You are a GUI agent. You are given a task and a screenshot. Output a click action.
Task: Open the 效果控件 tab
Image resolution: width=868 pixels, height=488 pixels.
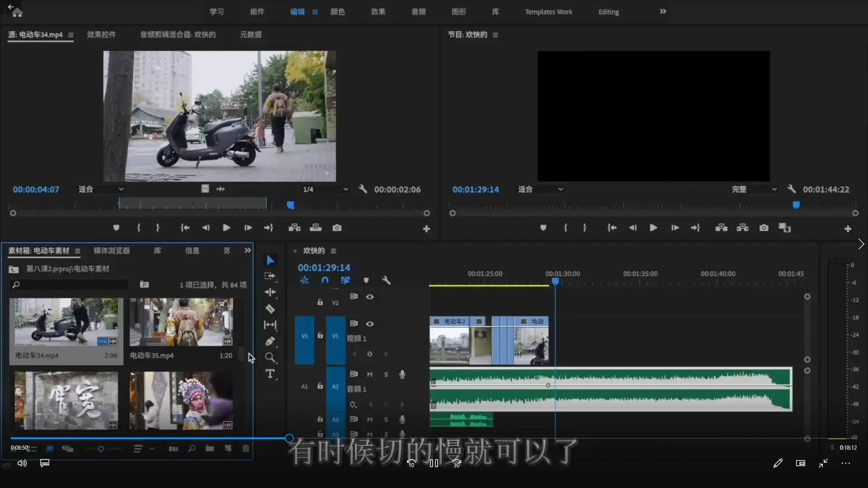pos(101,34)
